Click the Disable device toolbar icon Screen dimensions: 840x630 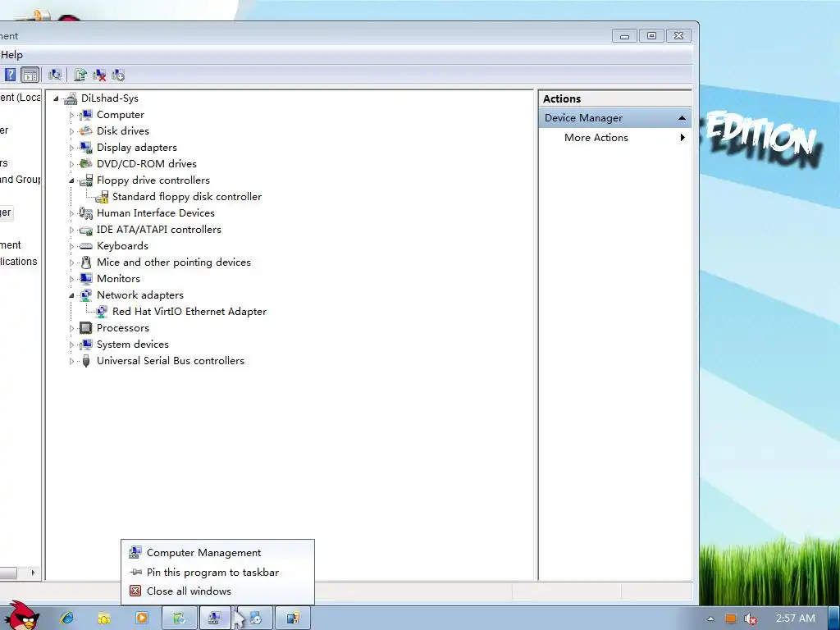(x=118, y=75)
